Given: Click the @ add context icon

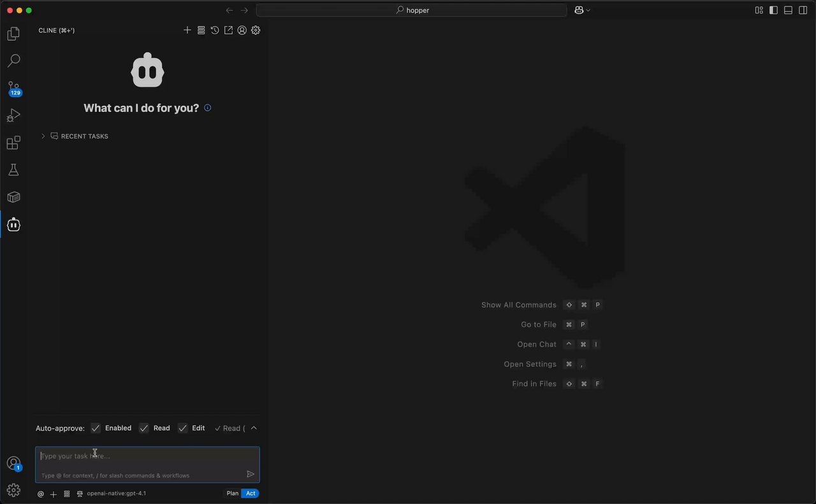Looking at the screenshot, I should [x=41, y=494].
